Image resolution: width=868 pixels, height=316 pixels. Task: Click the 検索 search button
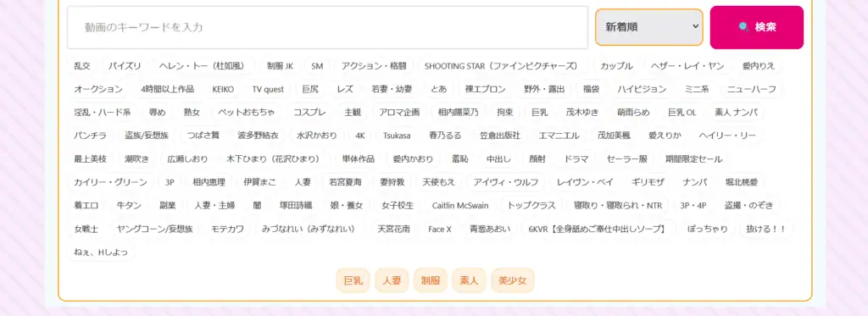point(756,27)
